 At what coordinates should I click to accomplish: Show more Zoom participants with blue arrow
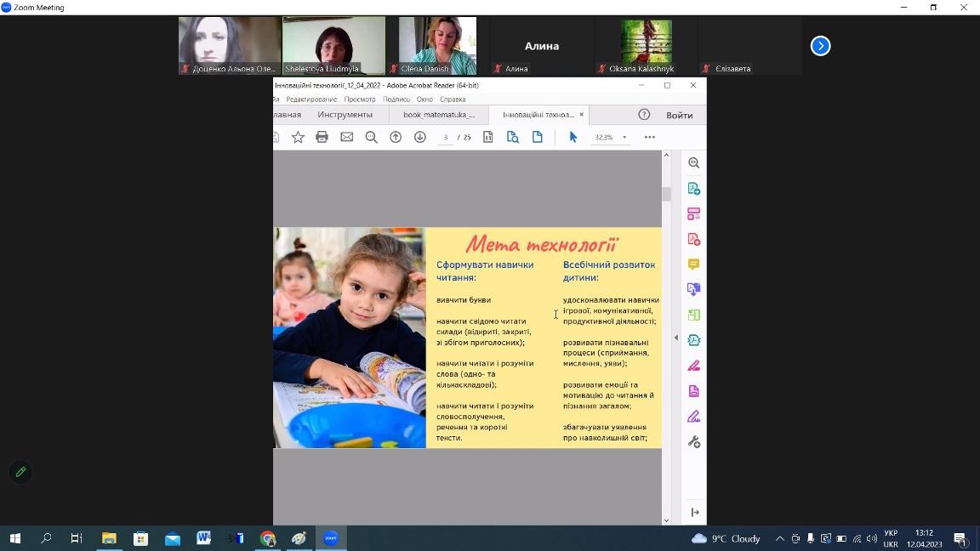[820, 46]
